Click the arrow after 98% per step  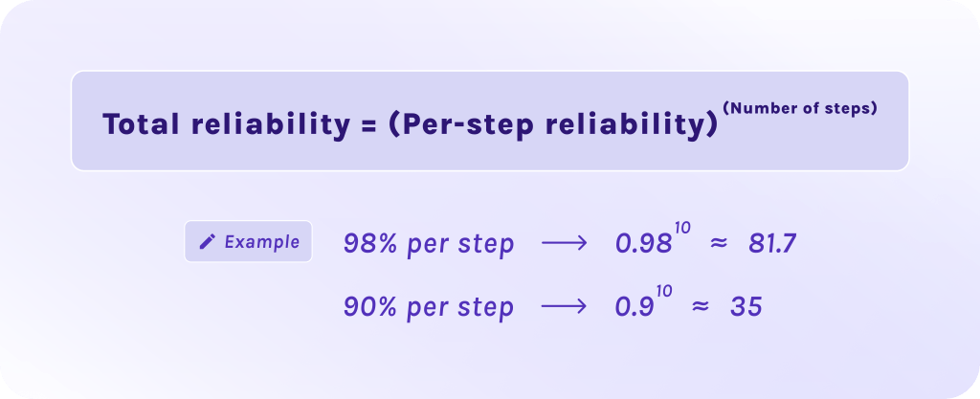[x=564, y=244]
